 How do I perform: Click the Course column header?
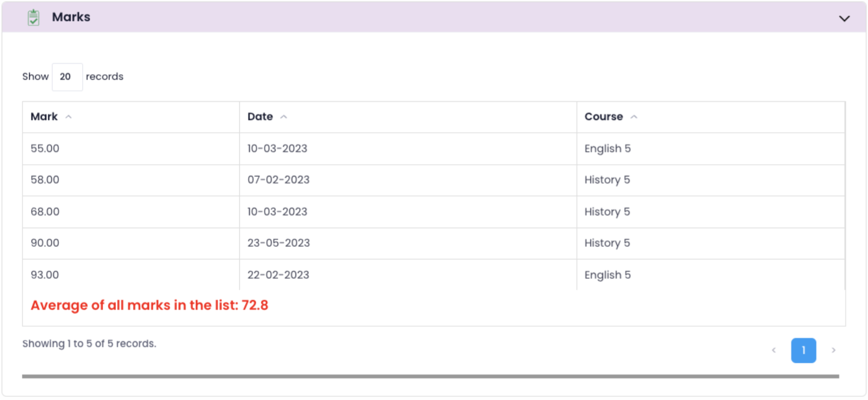click(x=710, y=117)
